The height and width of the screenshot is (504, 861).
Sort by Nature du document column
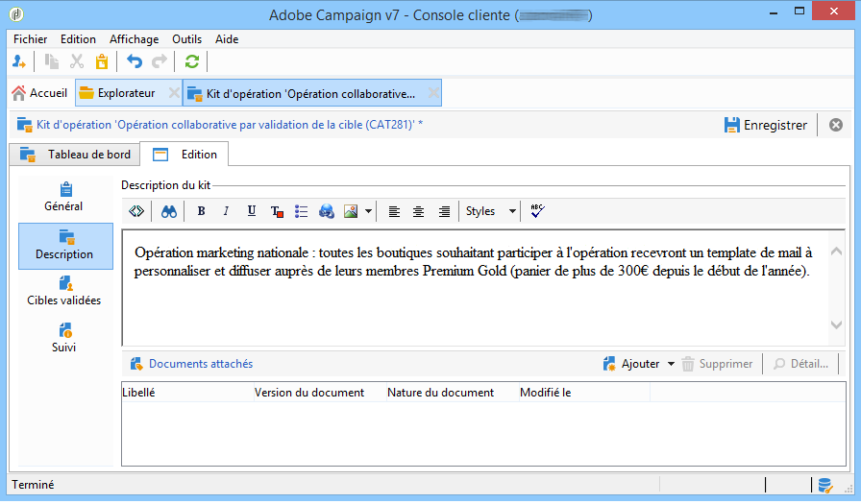(453, 393)
